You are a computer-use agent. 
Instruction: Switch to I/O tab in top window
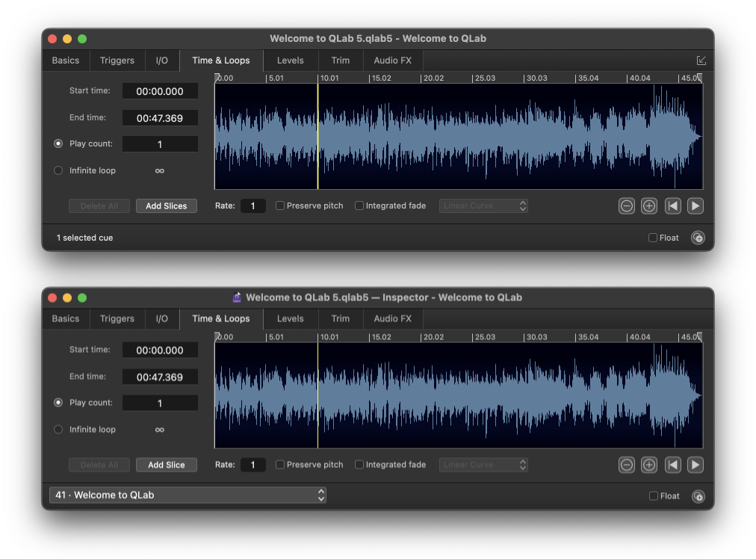[162, 61]
